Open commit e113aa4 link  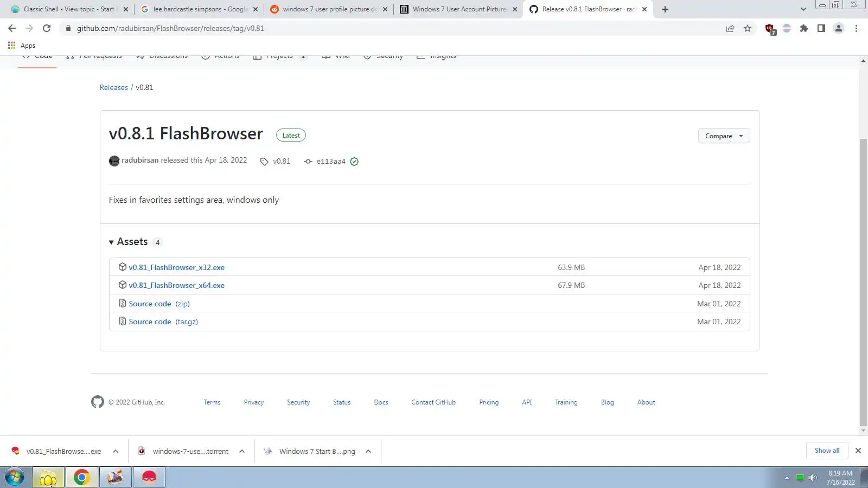point(331,162)
